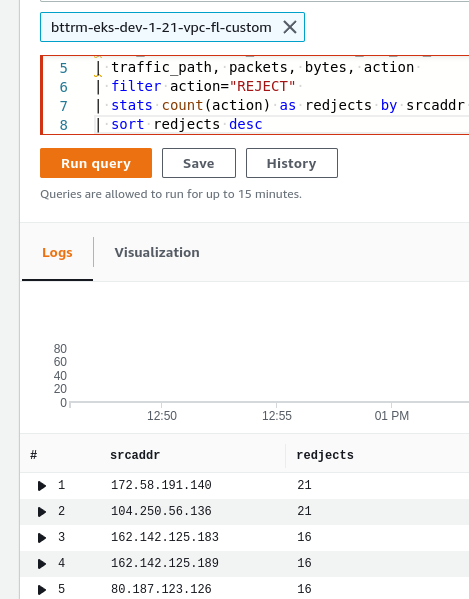Expand result row 2 for 104.250.56.136
The height and width of the screenshot is (599, 469).
(42, 512)
